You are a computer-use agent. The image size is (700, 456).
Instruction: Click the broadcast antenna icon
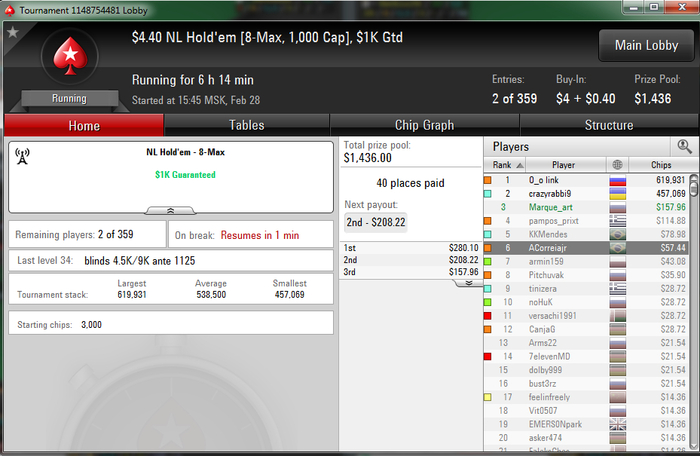coord(22,156)
